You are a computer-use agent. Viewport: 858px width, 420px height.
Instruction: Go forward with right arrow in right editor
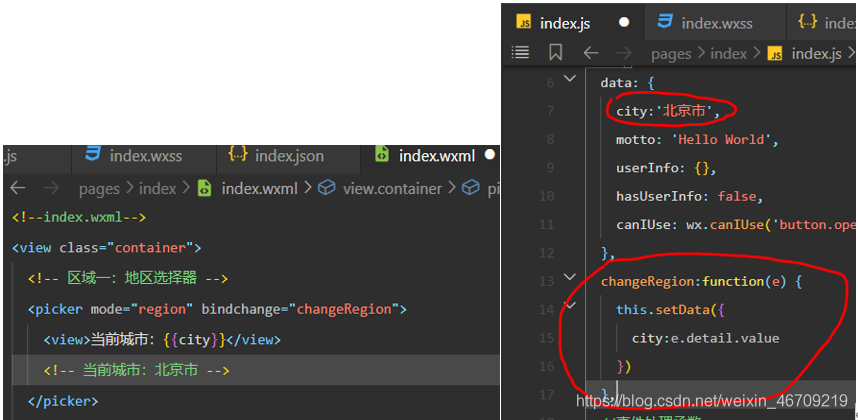pyautogui.click(x=624, y=53)
